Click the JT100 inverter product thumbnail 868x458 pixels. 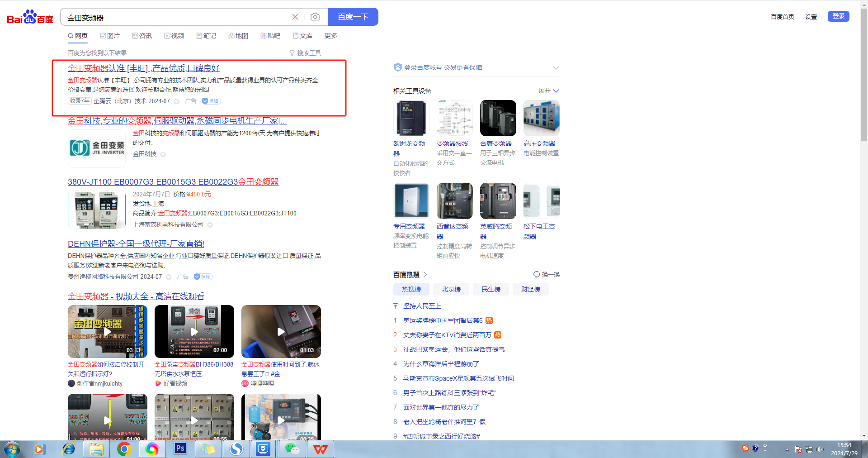tap(97, 210)
